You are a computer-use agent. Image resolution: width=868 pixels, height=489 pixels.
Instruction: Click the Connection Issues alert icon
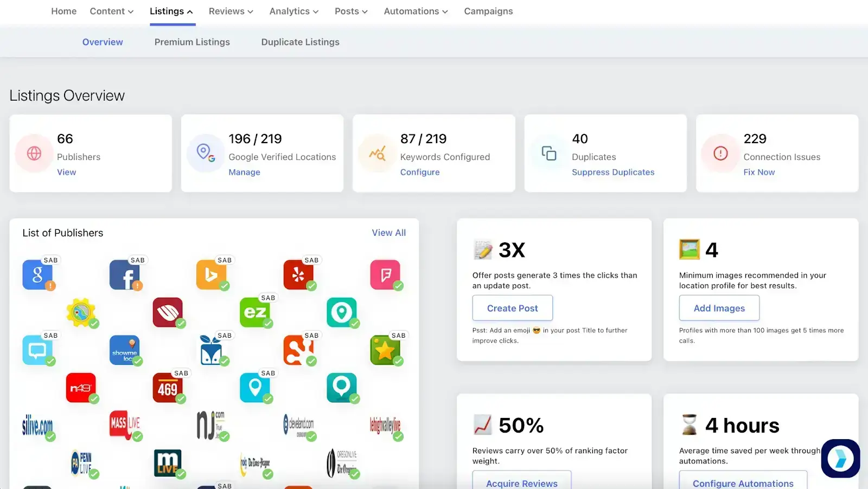(720, 153)
